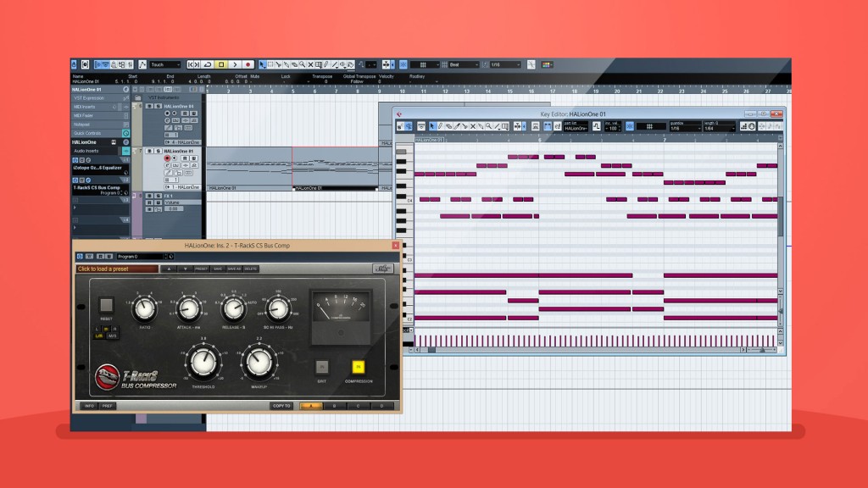Viewport: 868px width, 488px height.
Task: Click the RATIO knob
Action: click(144, 308)
